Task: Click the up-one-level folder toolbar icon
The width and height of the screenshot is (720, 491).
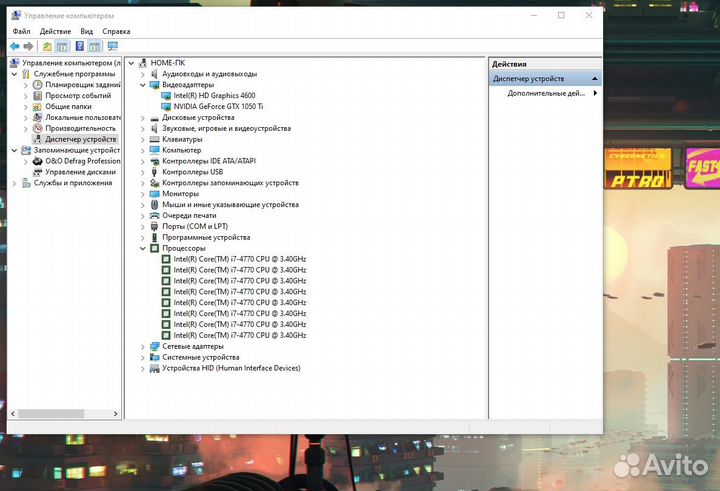Action: click(47, 46)
